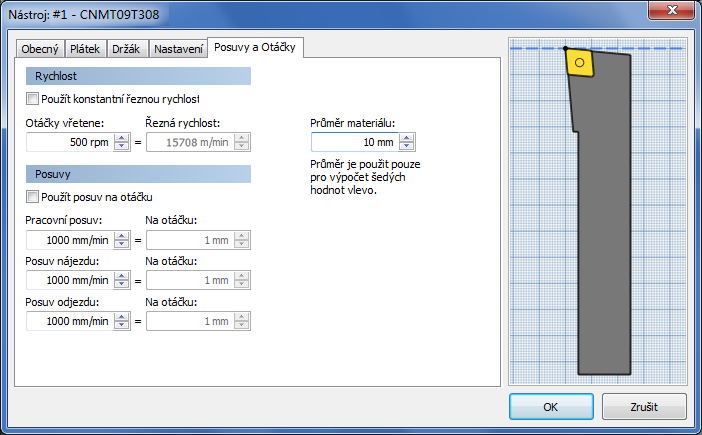Increase Pracovní posuv with up arrow

(x=121, y=236)
